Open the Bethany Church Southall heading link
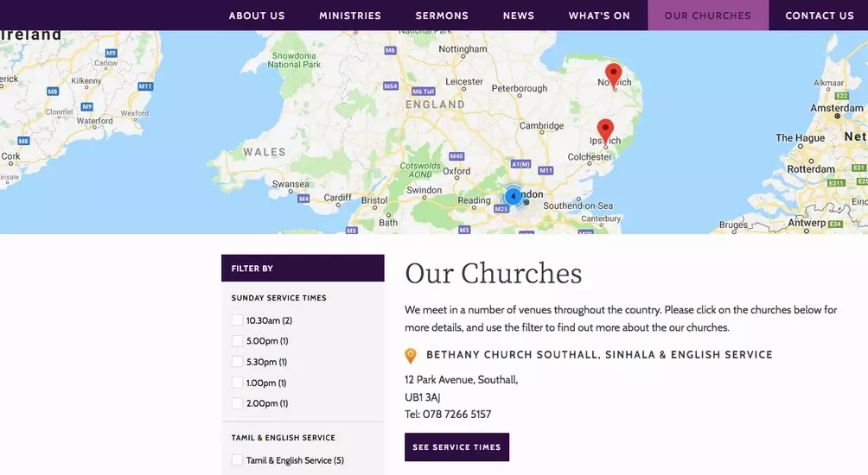This screenshot has height=475, width=868. click(599, 355)
